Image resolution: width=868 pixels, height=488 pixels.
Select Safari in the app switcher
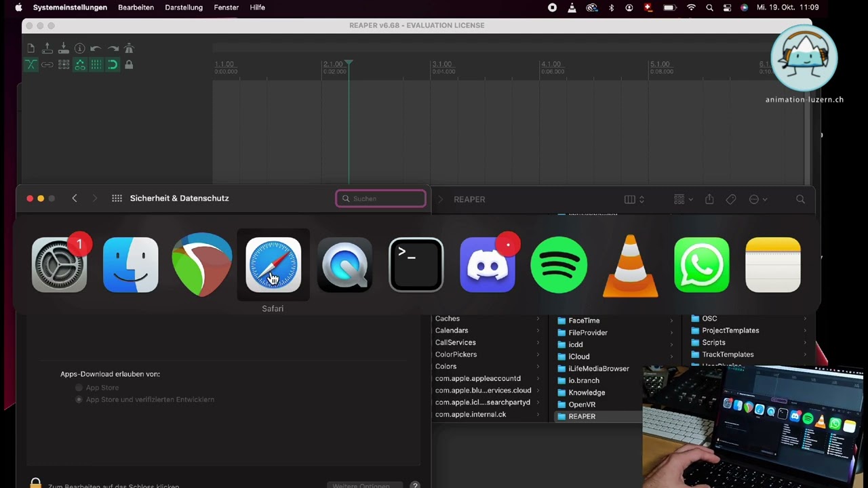pos(273,265)
